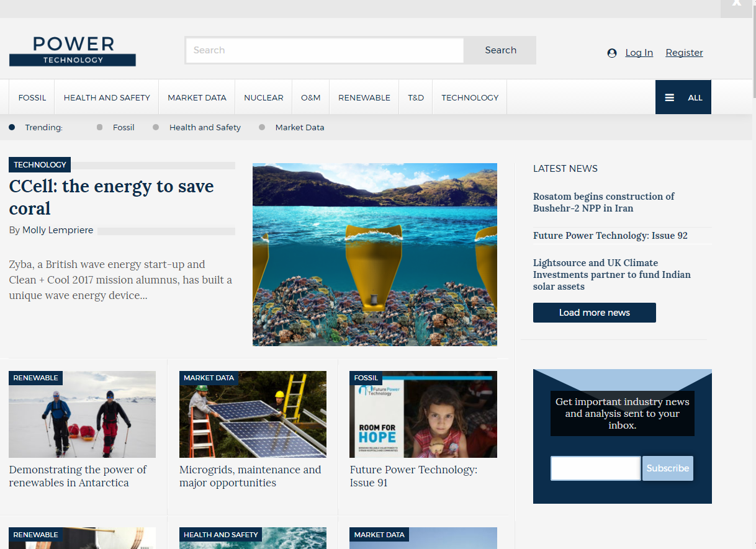756x549 pixels.
Task: Open the RENEWABLE navigation tab
Action: (x=364, y=97)
